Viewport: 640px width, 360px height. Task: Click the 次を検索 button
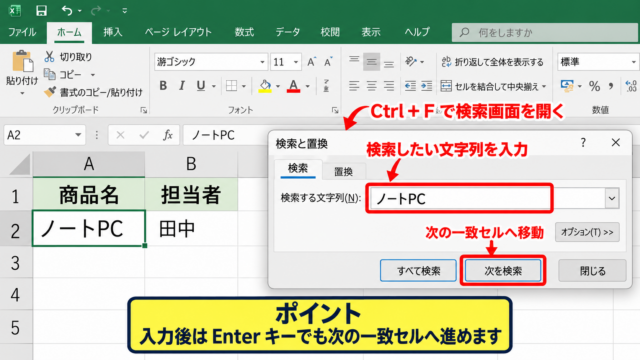[x=503, y=271]
